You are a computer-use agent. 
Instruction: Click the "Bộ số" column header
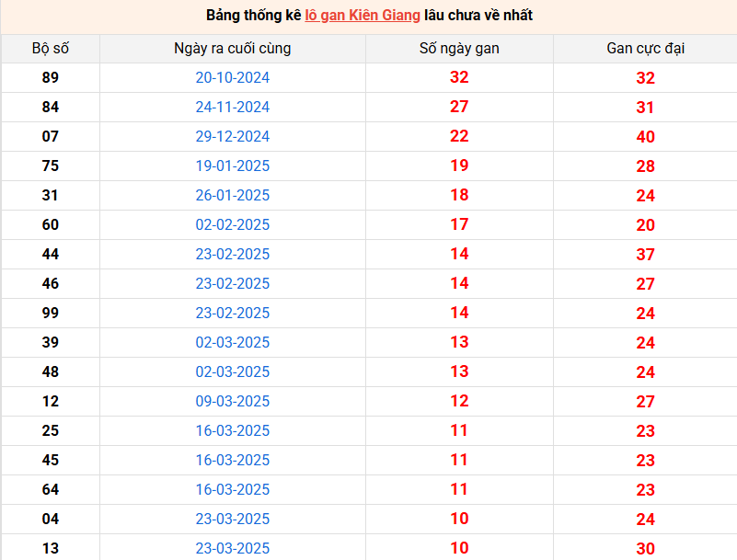50,49
